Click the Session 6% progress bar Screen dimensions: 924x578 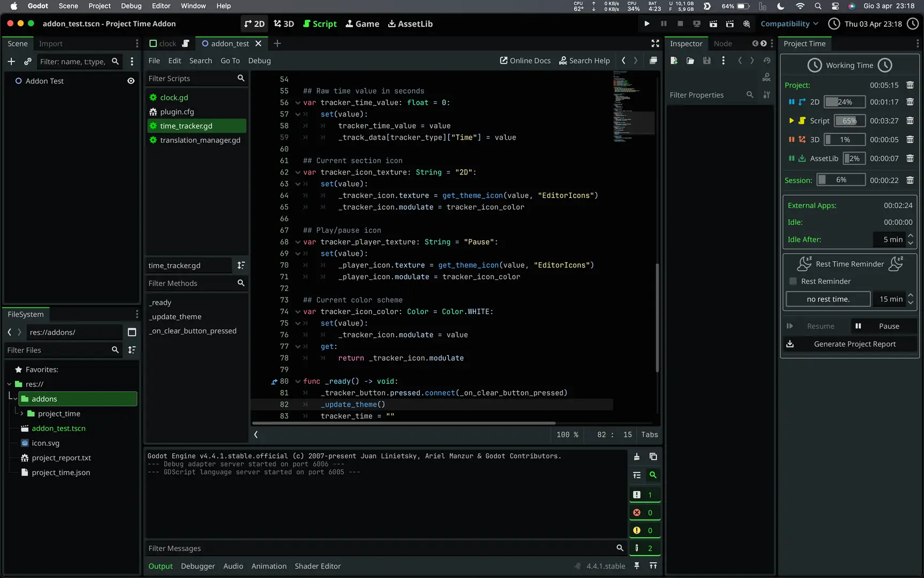tap(841, 180)
